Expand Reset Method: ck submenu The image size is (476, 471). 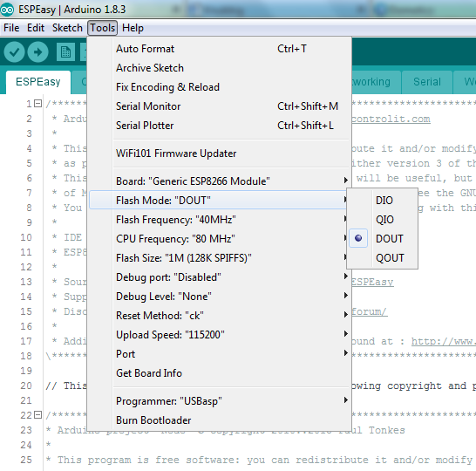click(x=220, y=316)
